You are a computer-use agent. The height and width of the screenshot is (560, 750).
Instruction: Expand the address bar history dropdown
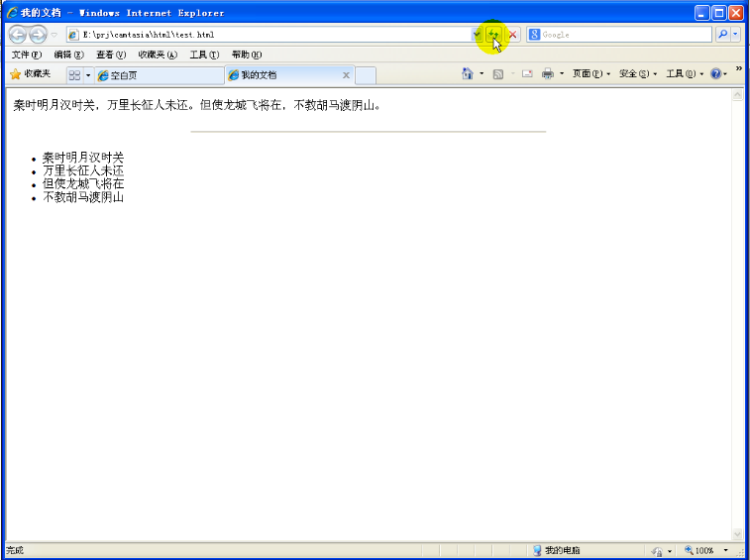coord(477,35)
